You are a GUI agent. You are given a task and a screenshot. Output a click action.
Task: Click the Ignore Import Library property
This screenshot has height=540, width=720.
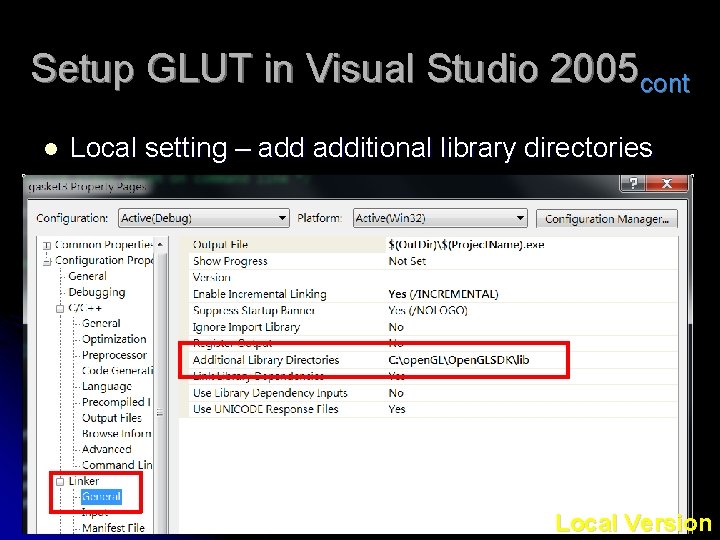point(246,327)
